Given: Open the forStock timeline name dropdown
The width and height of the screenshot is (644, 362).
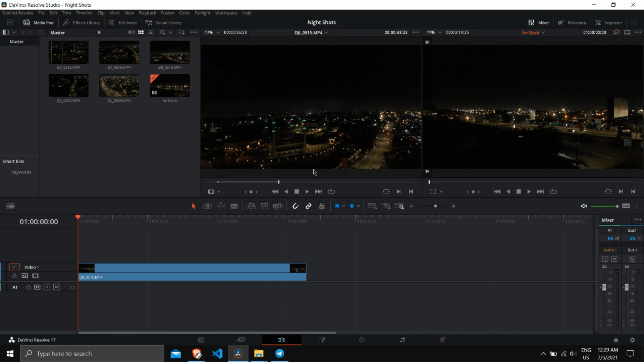Looking at the screenshot, I should (x=543, y=33).
